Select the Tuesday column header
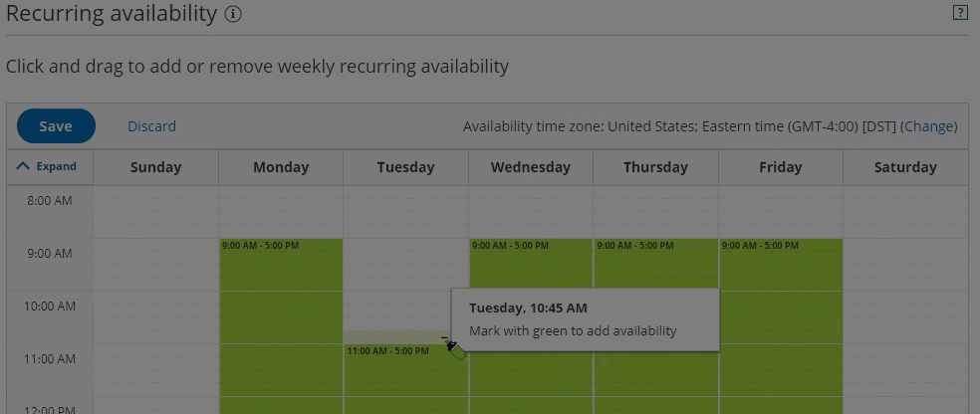This screenshot has width=980, height=414. tap(405, 167)
